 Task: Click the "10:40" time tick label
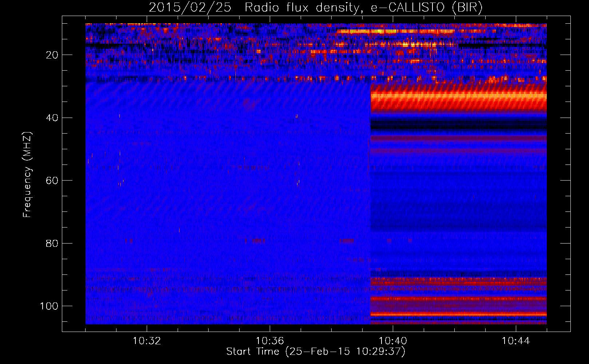tap(393, 341)
